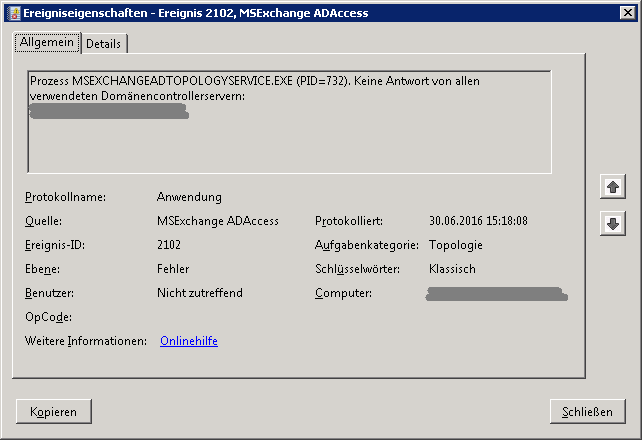Click the logged timestamp 30.06.2016 15:18:08
This screenshot has width=642, height=440.
pos(478,221)
